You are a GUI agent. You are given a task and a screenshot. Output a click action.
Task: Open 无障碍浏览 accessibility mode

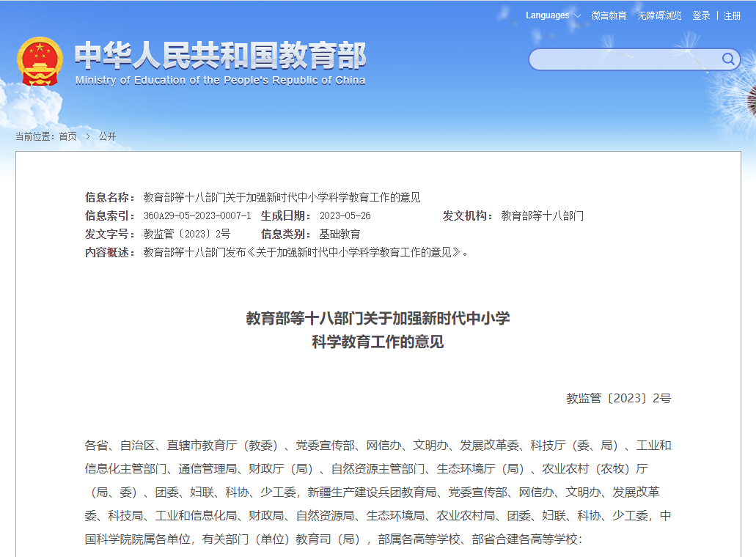point(659,15)
